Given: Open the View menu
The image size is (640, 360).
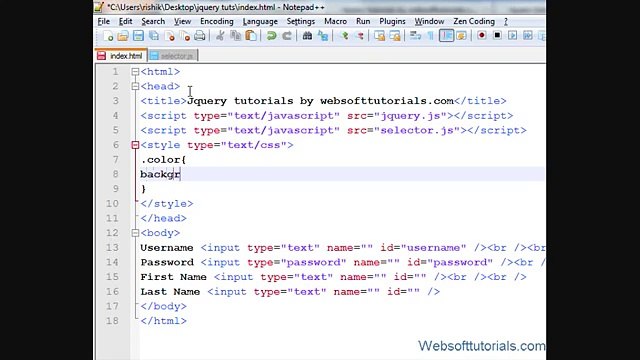Looking at the screenshot, I should (x=182, y=21).
